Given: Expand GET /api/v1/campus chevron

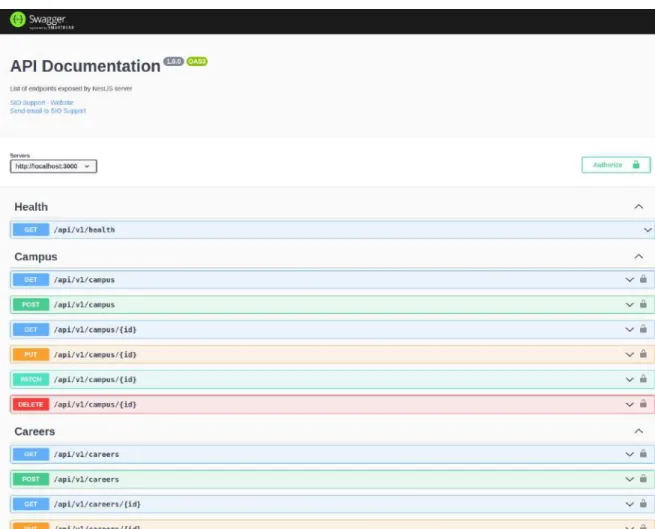Looking at the screenshot, I should pos(630,280).
